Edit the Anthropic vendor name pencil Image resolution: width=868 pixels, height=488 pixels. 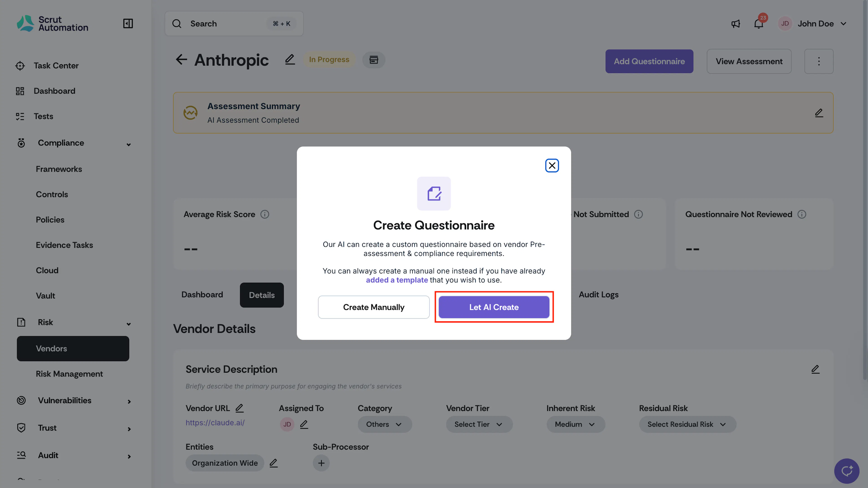click(x=290, y=60)
